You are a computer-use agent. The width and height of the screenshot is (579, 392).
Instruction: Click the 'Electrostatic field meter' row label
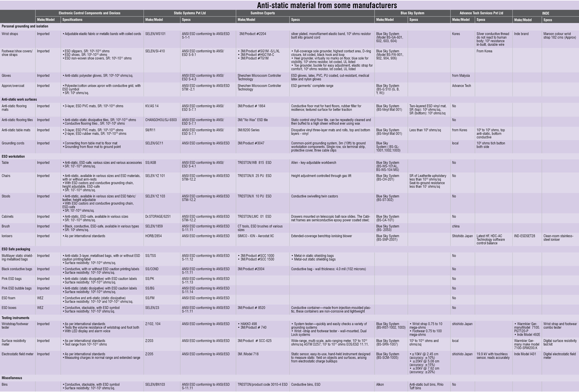tap(17, 354)
